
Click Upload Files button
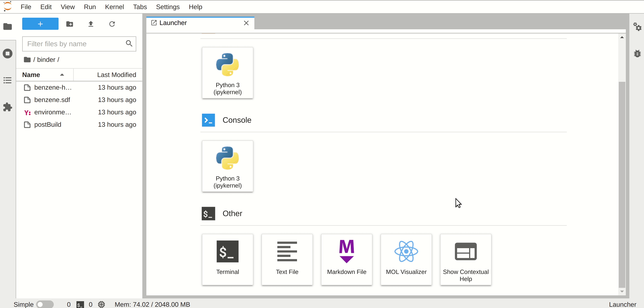pos(91,24)
